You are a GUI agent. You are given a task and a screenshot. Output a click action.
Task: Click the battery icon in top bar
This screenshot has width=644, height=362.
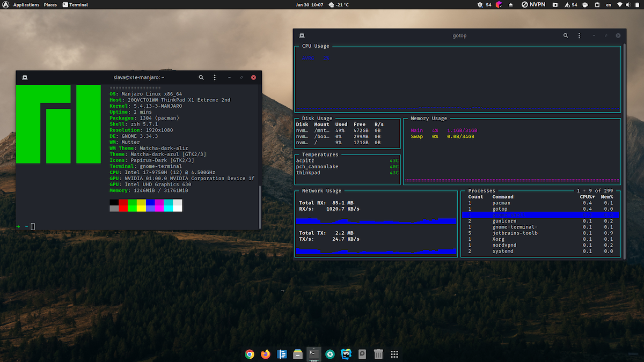point(637,5)
